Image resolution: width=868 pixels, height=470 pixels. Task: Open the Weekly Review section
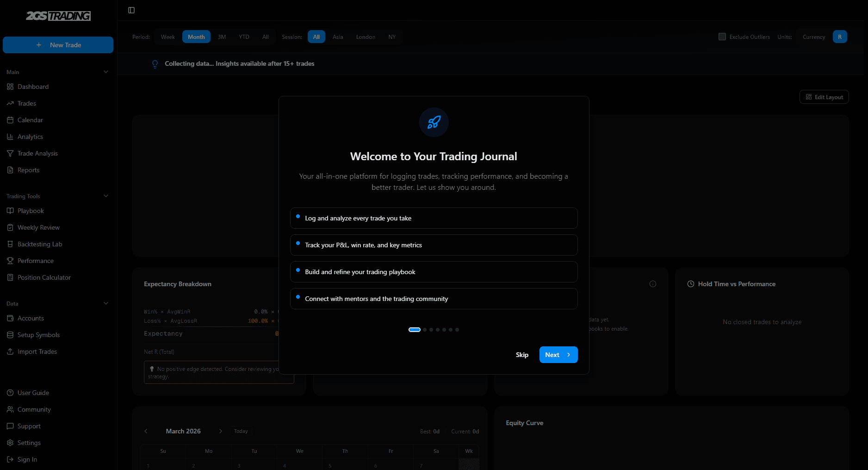click(38, 227)
